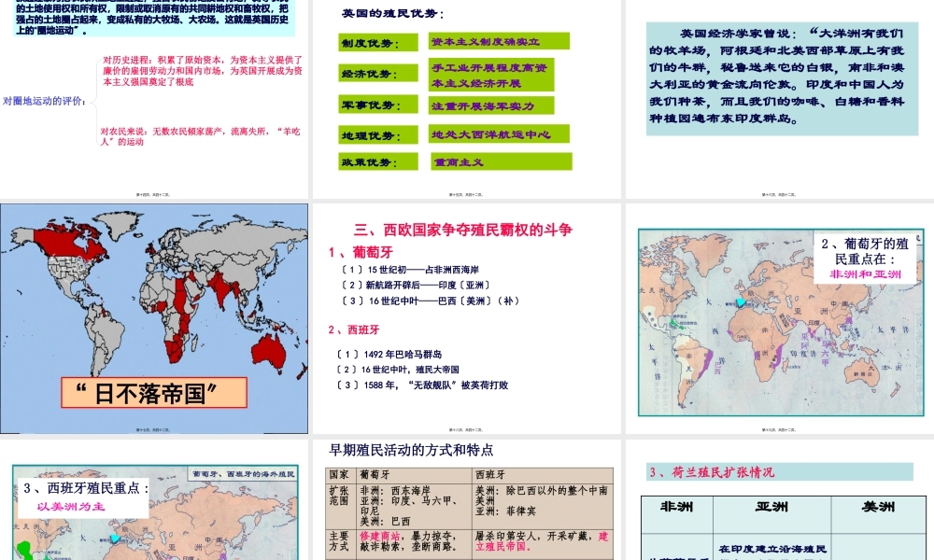Viewport: 934px width, 560px height.
Task: Click the red paragraph starting 对农民来说
Action: point(200,136)
